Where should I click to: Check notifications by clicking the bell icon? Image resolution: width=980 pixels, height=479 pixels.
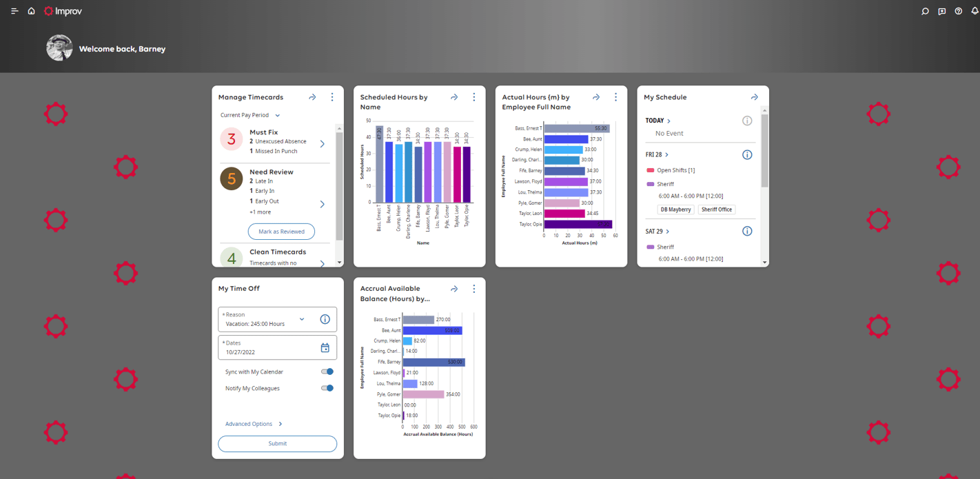pyautogui.click(x=974, y=11)
